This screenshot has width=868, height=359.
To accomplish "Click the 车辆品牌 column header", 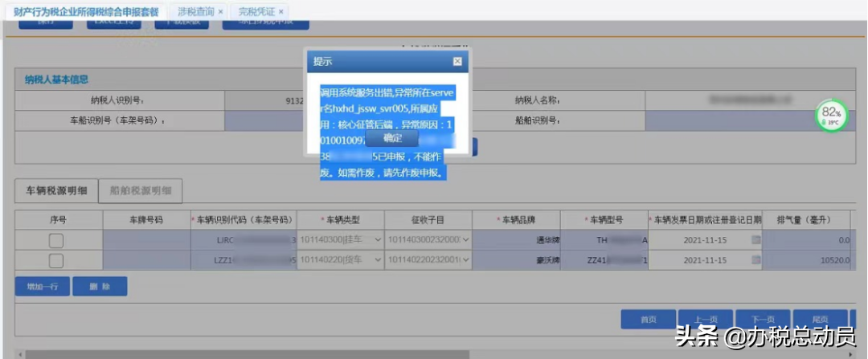I will click(x=516, y=220).
